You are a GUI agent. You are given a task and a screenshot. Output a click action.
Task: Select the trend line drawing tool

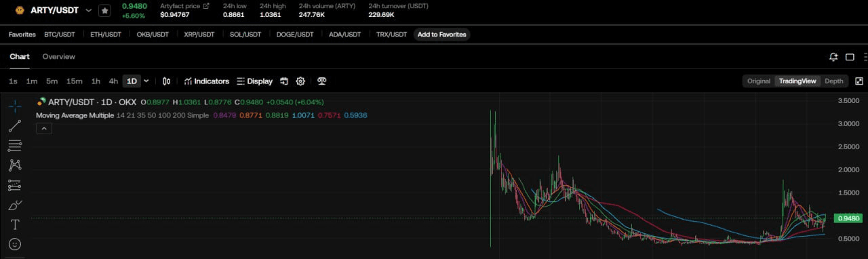(x=15, y=125)
